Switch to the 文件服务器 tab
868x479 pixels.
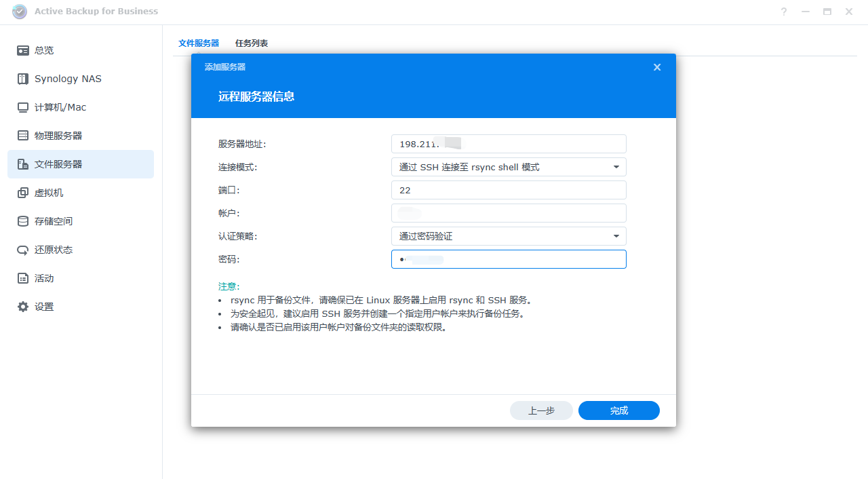coord(199,43)
